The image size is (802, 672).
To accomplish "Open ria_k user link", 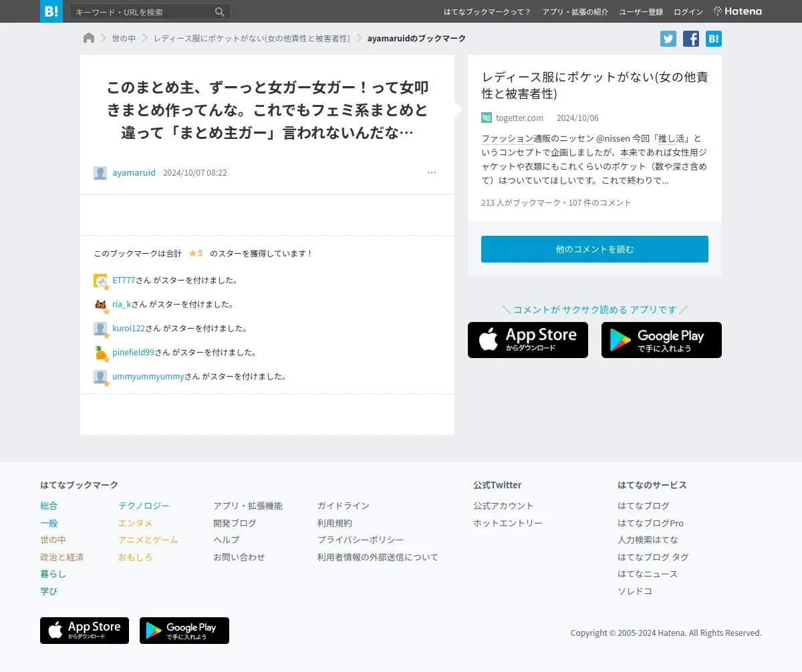I will pos(122,305).
